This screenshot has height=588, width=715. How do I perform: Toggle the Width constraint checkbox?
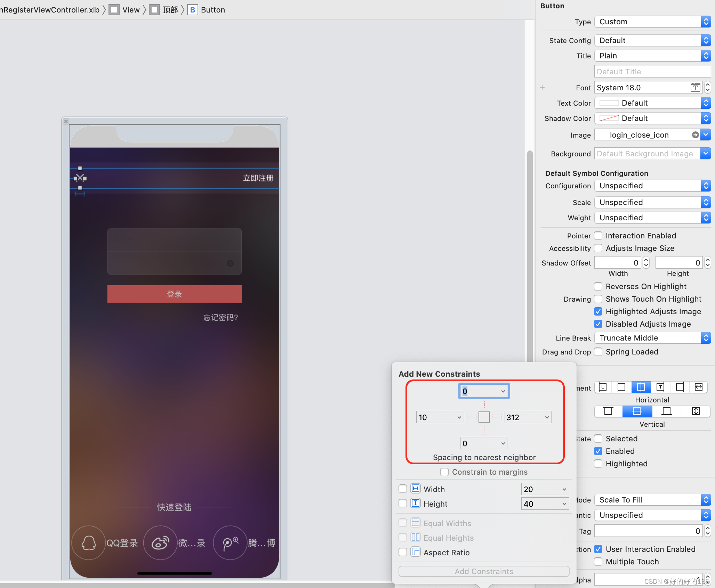[402, 489]
